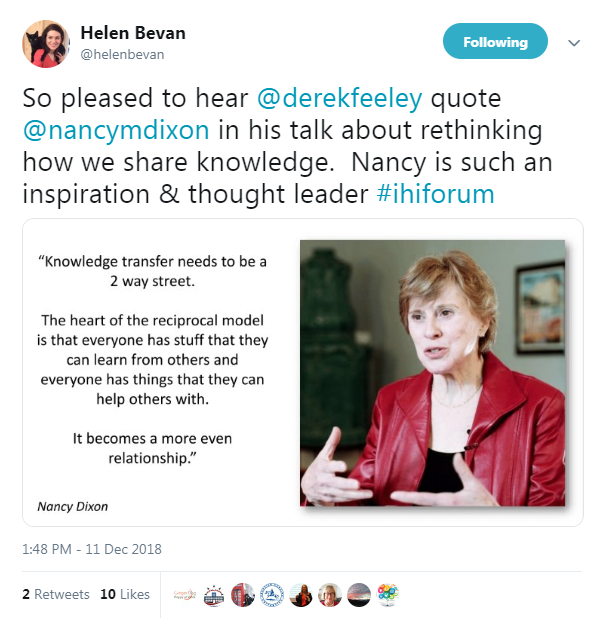The height and width of the screenshot is (618, 614).
Task: Click the blue circular seal avatar
Action: point(272,594)
